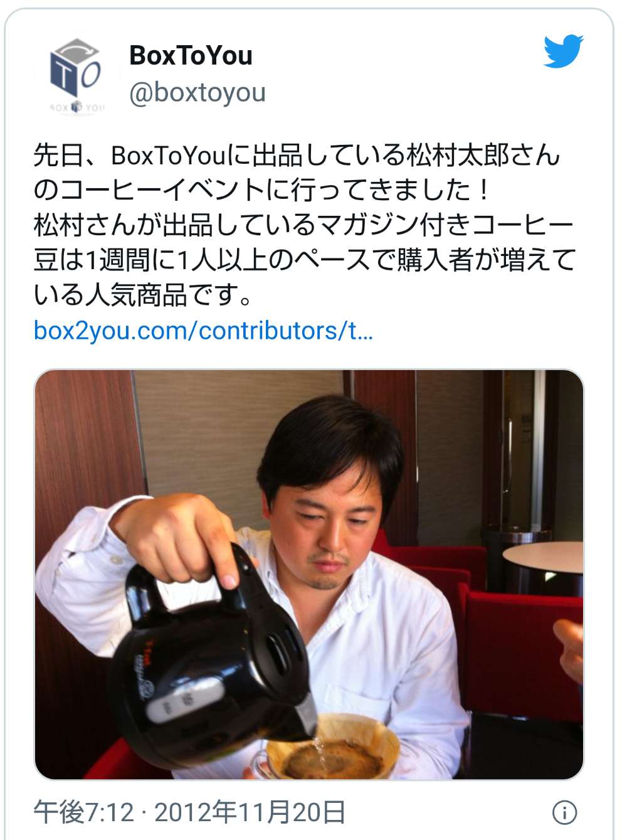Open the tweet info circle icon
The height and width of the screenshot is (840, 632).
pos(564,812)
